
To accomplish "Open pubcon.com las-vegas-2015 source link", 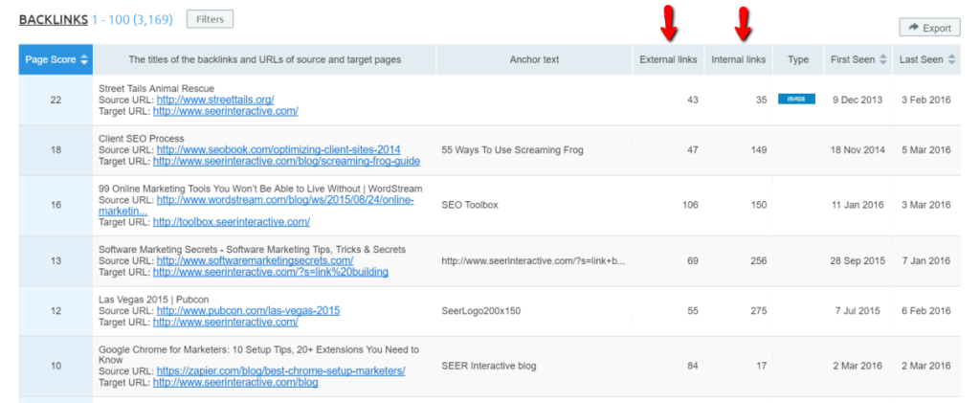I will [x=248, y=310].
